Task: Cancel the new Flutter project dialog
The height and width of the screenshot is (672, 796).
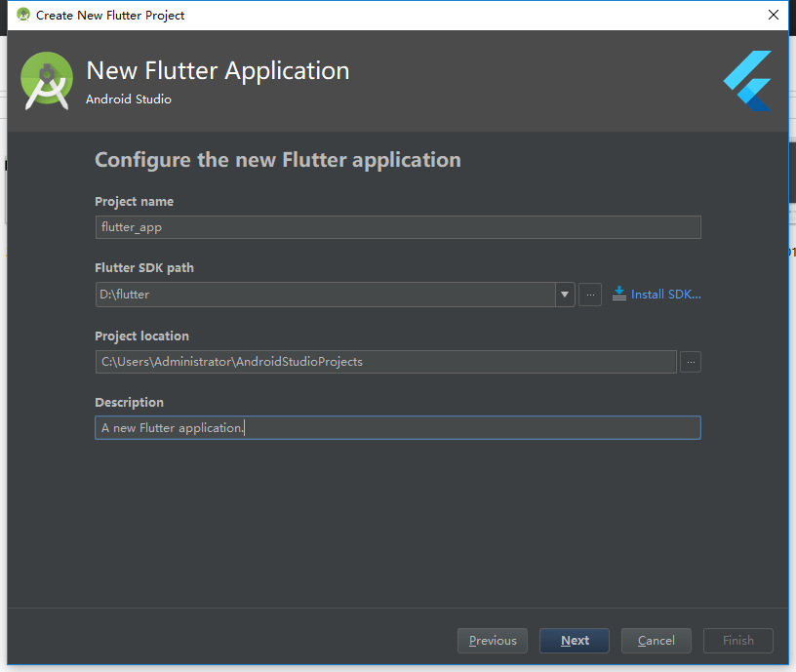Action: click(656, 641)
